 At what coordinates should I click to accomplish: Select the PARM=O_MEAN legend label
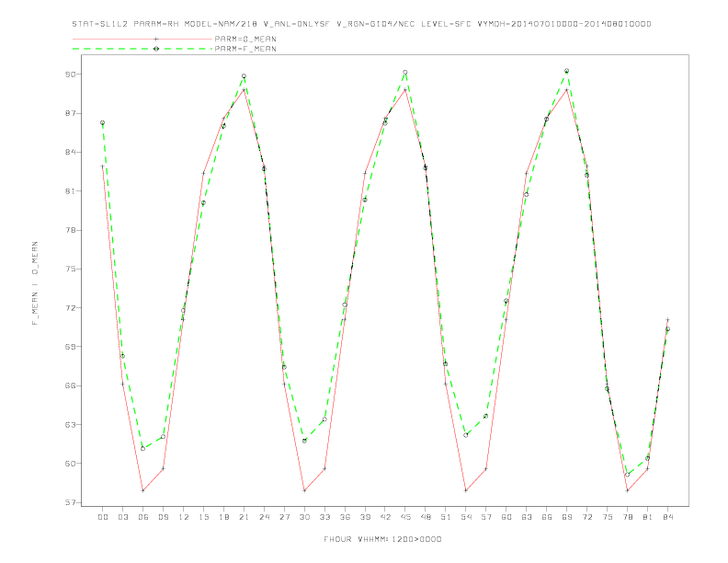tap(245, 39)
